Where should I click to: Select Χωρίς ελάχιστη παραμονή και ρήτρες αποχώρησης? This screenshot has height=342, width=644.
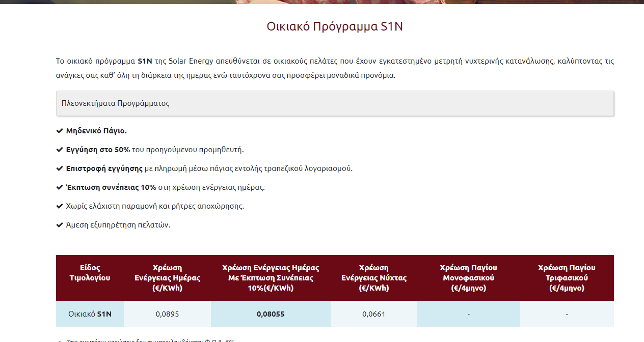click(x=155, y=206)
